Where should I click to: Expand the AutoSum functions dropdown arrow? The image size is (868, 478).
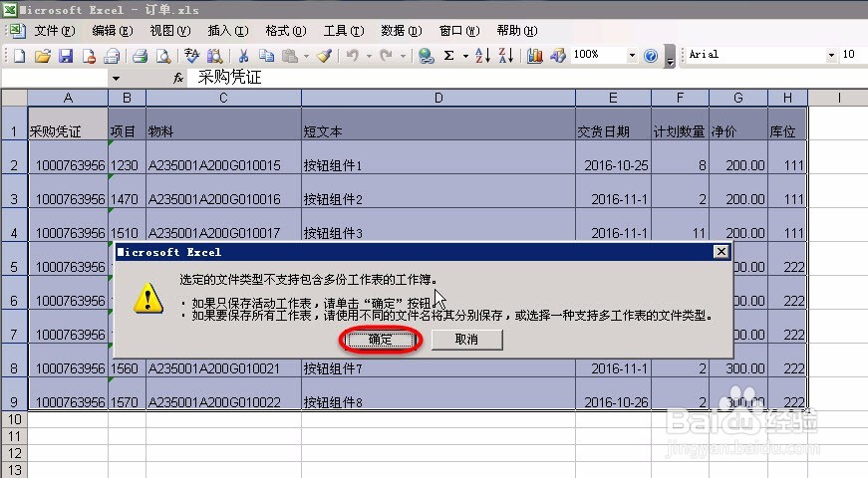(x=465, y=56)
